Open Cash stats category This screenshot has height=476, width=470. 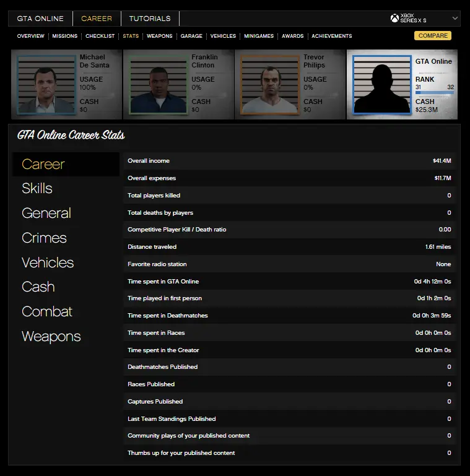pos(38,287)
